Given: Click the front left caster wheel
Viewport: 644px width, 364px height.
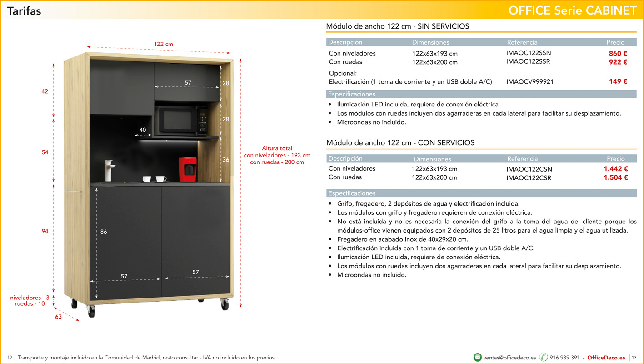Looking at the screenshot, I should 91,310.
